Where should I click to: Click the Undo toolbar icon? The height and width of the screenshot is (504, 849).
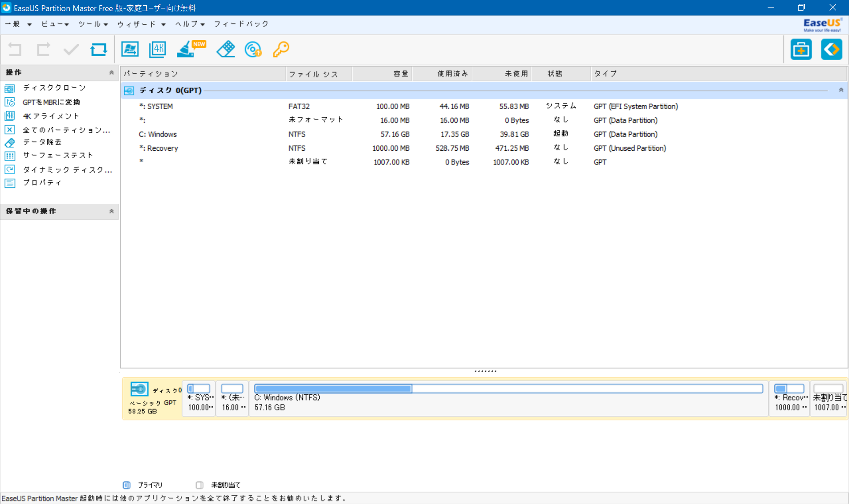(x=15, y=50)
